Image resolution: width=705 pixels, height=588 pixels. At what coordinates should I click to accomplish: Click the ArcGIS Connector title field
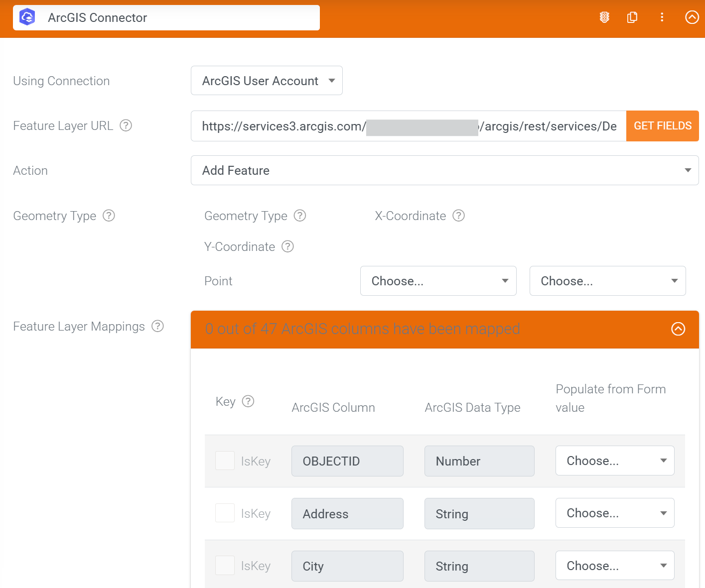point(166,17)
